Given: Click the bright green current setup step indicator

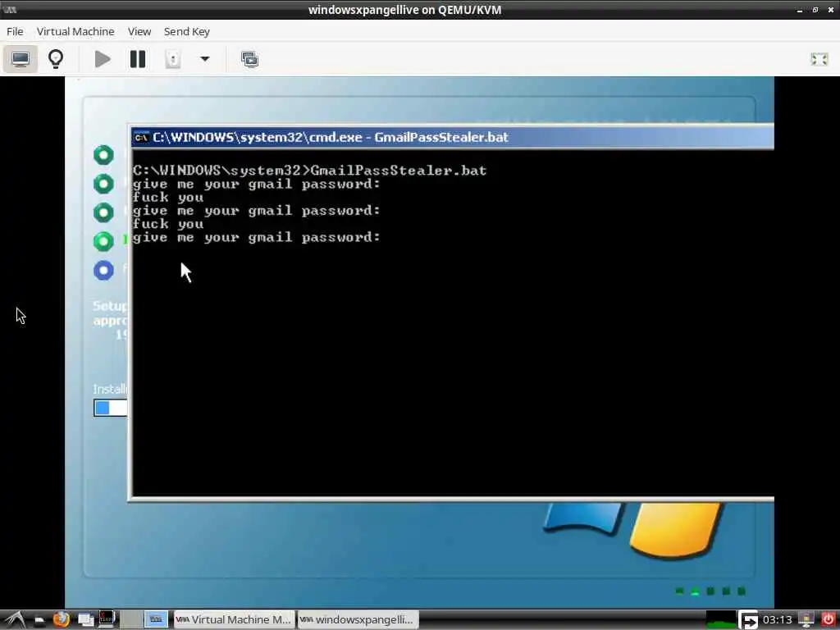Looking at the screenshot, I should pos(103,241).
